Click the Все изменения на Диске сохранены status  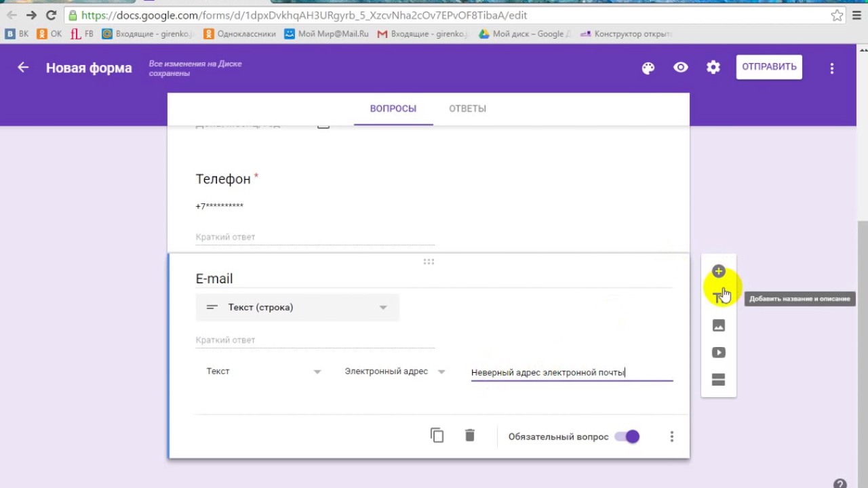[x=195, y=68]
